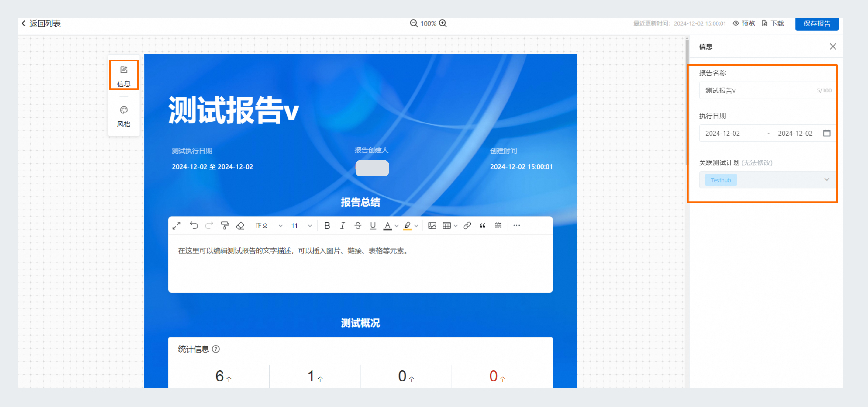868x407 pixels.
Task: Apply the font color A icon
Action: tap(387, 226)
